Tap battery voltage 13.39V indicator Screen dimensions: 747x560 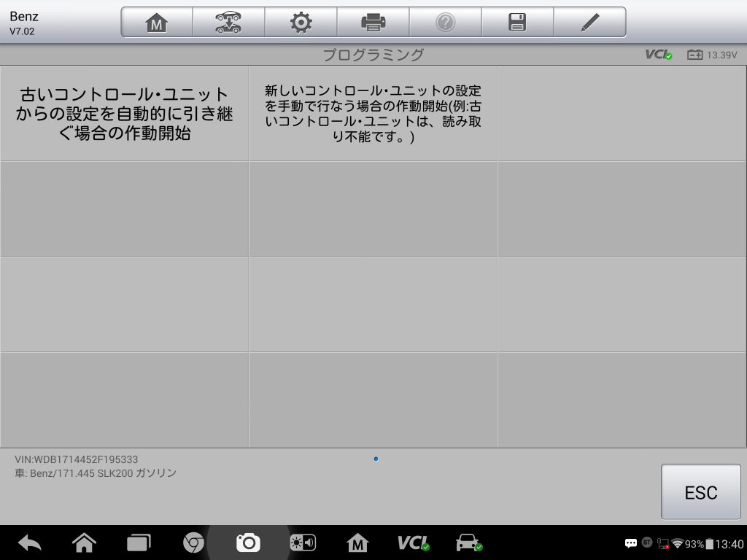(713, 55)
